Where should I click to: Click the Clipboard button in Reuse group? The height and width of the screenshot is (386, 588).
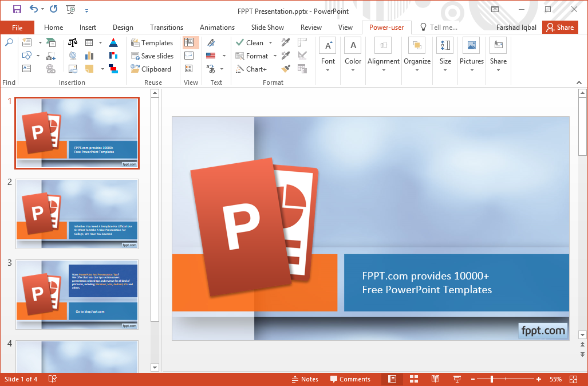[151, 69]
